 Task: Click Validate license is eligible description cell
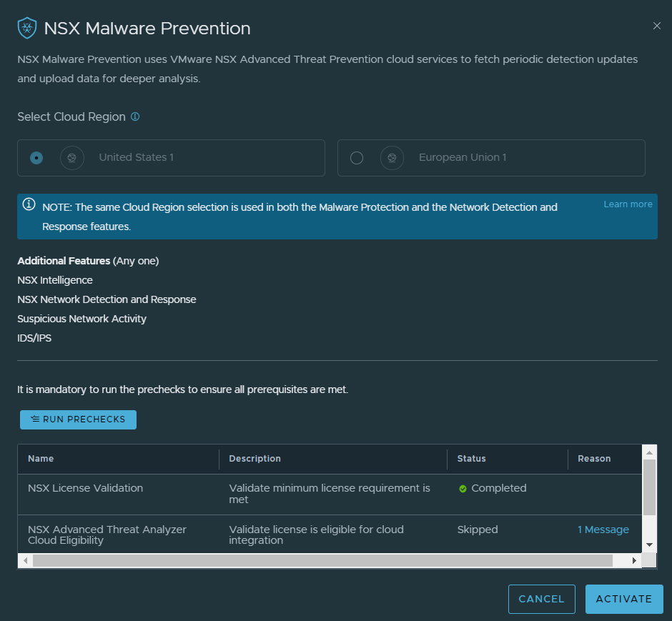pyautogui.click(x=316, y=535)
